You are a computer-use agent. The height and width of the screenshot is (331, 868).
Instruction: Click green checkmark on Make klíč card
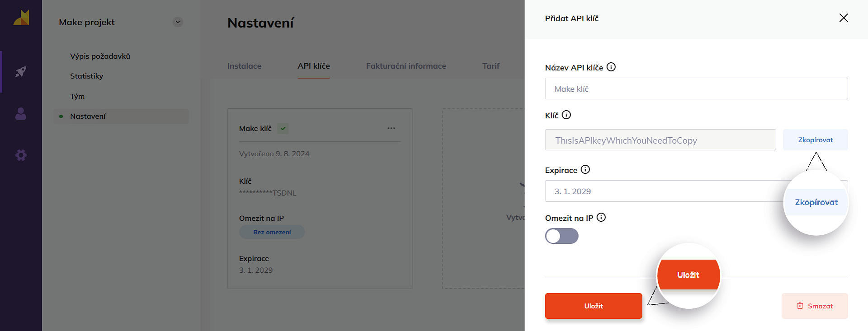tap(283, 129)
